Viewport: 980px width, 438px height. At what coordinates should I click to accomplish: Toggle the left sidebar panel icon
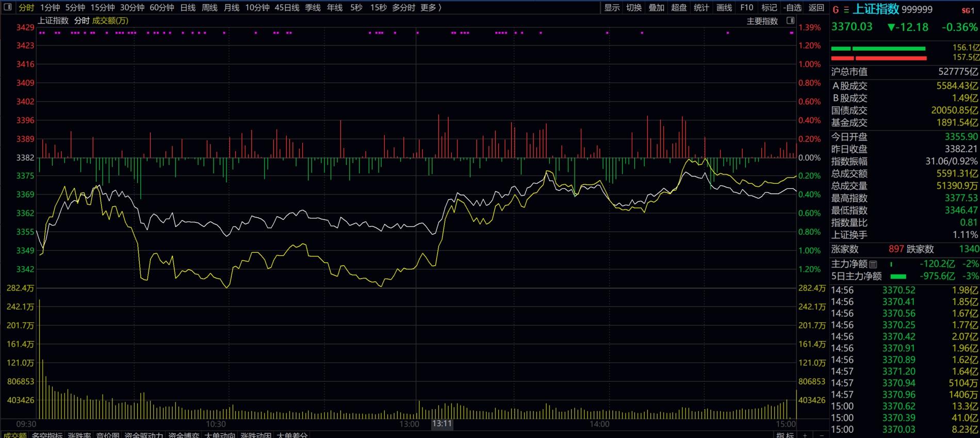pos(8,7)
